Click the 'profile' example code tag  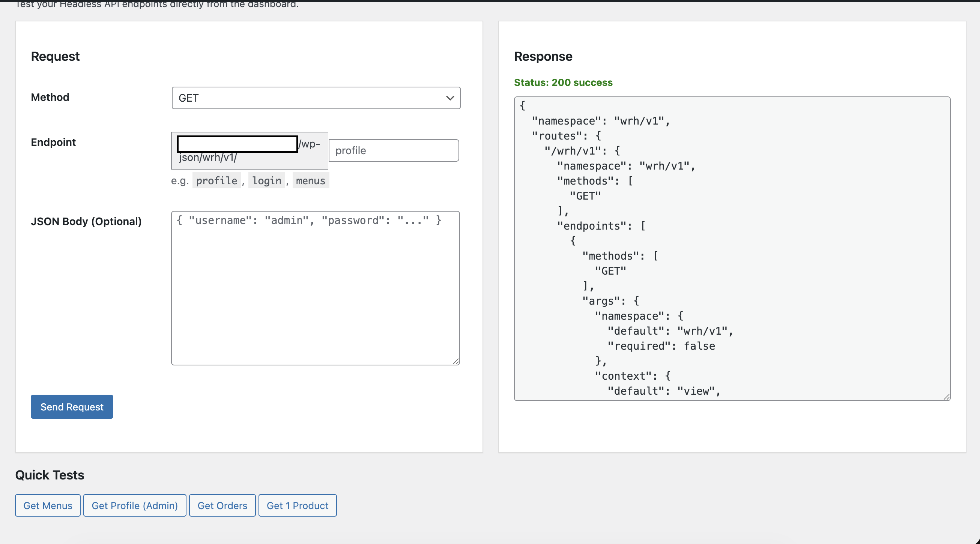(x=216, y=181)
